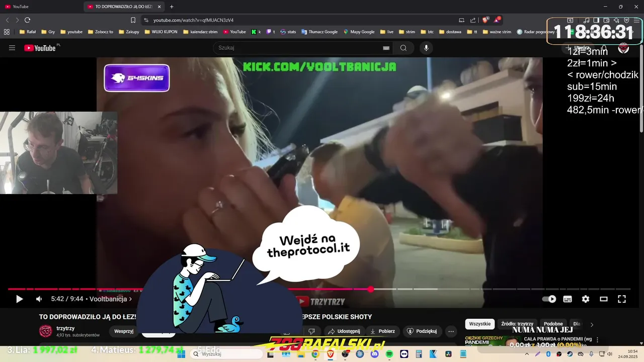Screen dimensions: 644x362
Task: Click the address bar URL
Action: (x=193, y=20)
